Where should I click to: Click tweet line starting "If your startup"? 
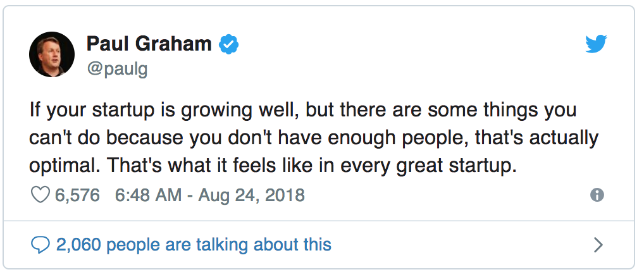pos(303,111)
